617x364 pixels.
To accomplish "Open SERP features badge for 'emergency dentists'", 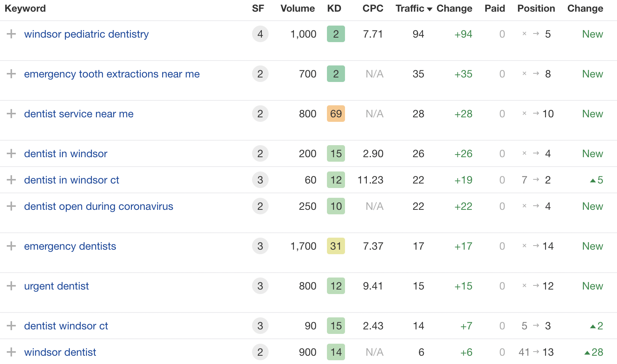I will (x=260, y=246).
